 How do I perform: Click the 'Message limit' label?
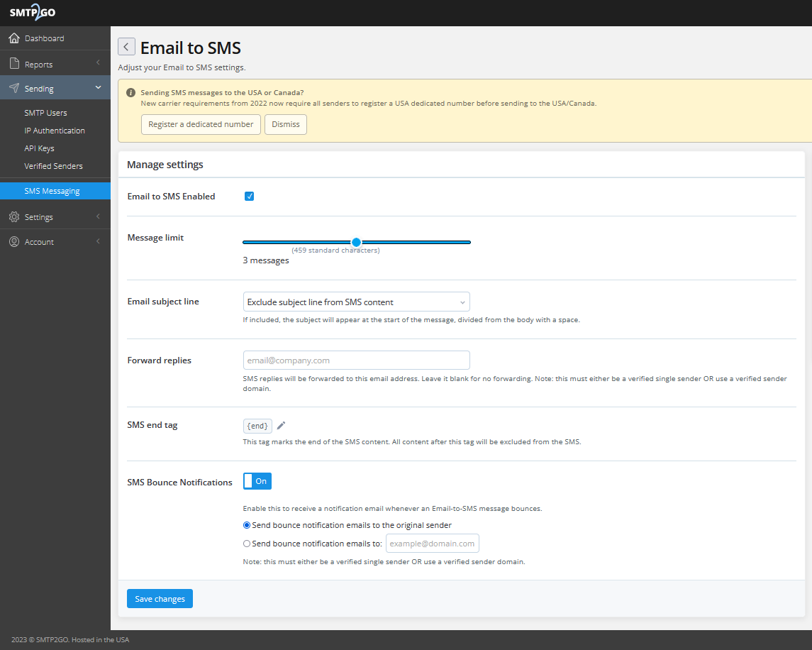click(155, 238)
